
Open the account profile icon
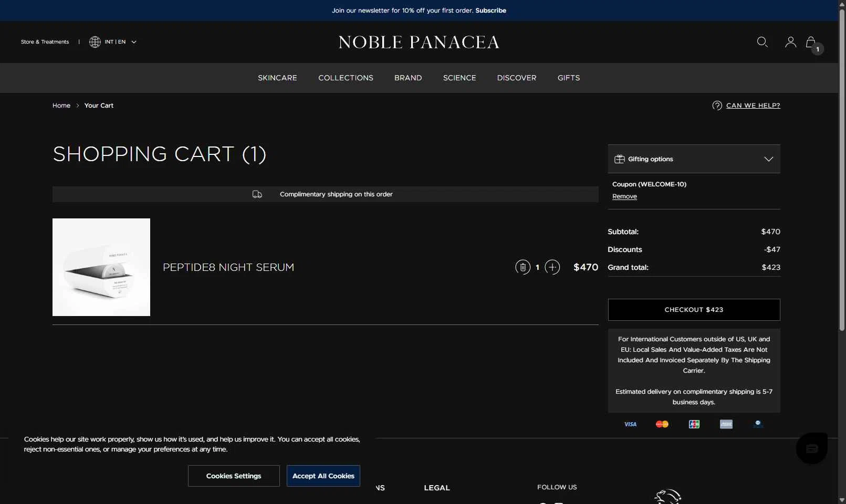[790, 42]
